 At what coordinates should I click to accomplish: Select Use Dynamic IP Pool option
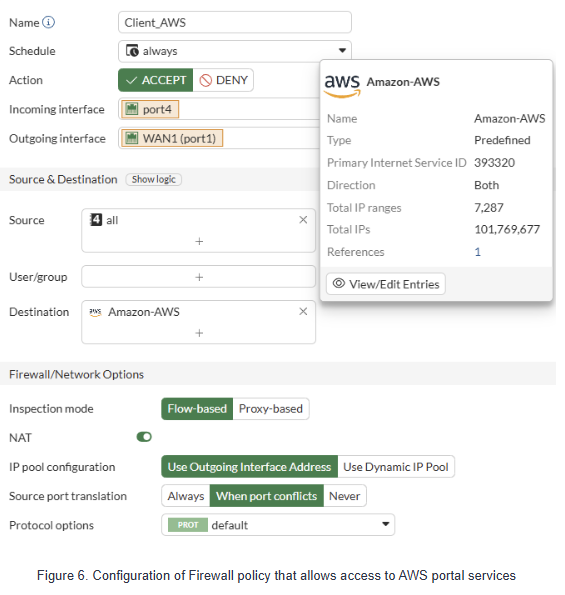(396, 467)
